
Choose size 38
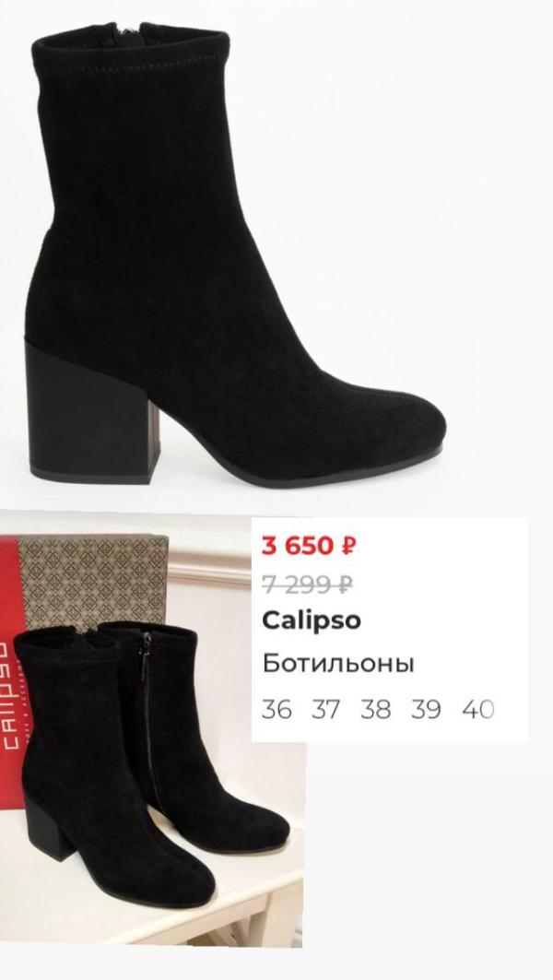click(375, 710)
